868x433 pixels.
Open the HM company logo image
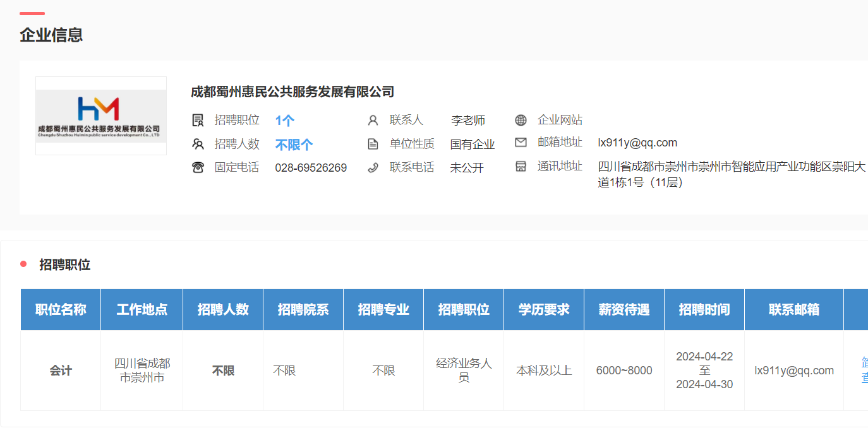click(101, 116)
